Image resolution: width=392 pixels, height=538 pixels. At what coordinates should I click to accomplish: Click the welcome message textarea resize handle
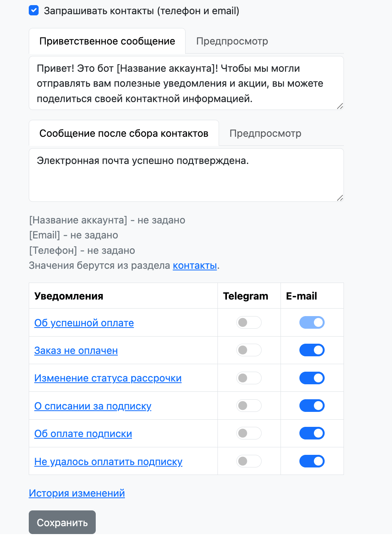pyautogui.click(x=340, y=106)
